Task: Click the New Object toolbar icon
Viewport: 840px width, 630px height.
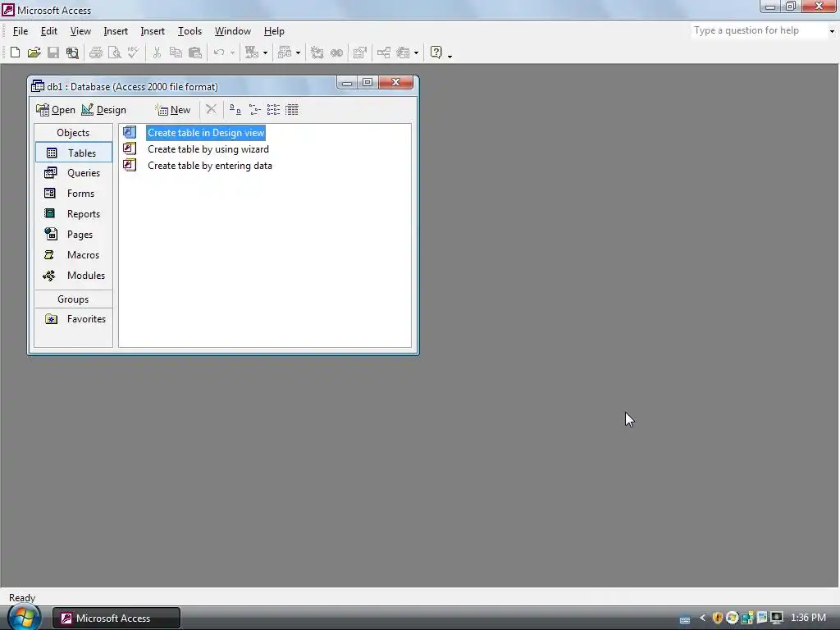Action: (x=404, y=52)
